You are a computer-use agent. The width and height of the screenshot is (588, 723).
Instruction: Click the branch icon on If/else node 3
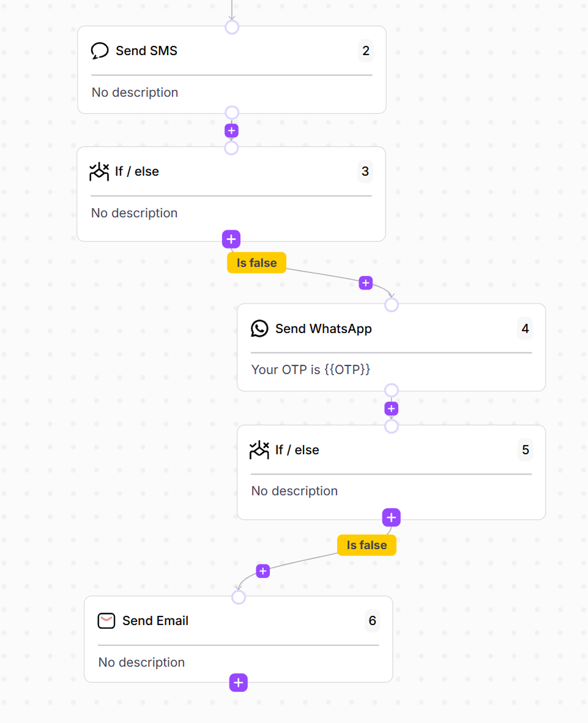point(99,171)
